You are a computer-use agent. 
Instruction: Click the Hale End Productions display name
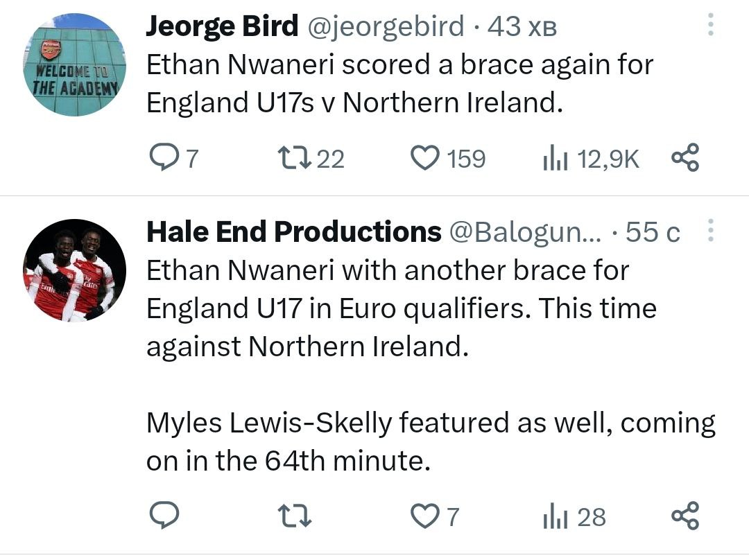[293, 232]
